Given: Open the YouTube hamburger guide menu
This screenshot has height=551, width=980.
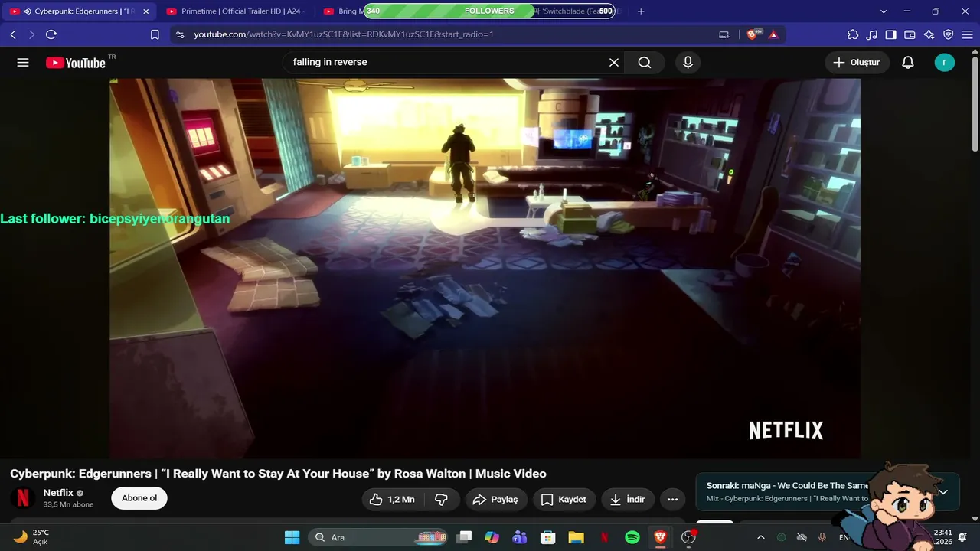Looking at the screenshot, I should point(23,63).
